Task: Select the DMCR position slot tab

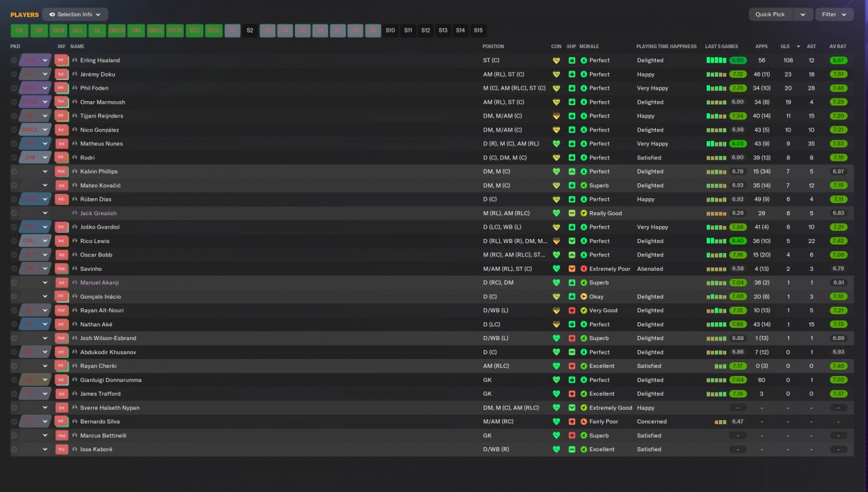Action: point(117,31)
